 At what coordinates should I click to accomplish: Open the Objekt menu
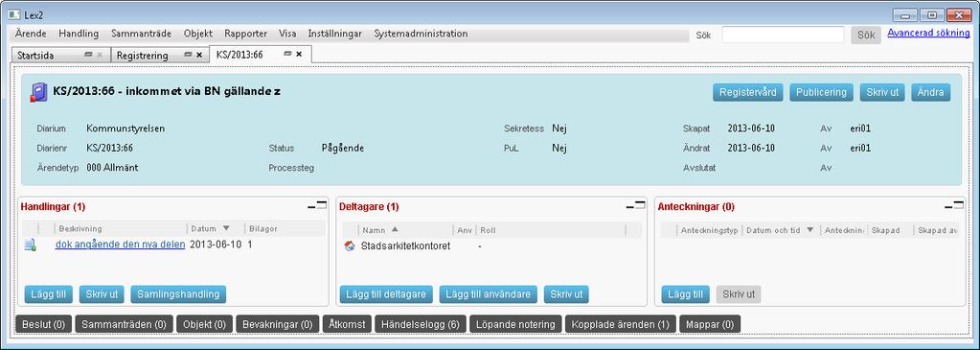tap(198, 34)
